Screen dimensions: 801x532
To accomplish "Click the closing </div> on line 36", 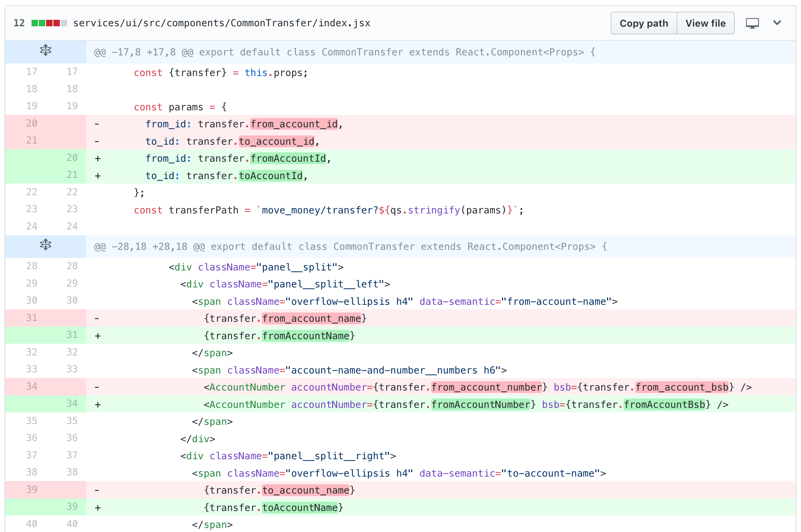I will (x=198, y=439).
